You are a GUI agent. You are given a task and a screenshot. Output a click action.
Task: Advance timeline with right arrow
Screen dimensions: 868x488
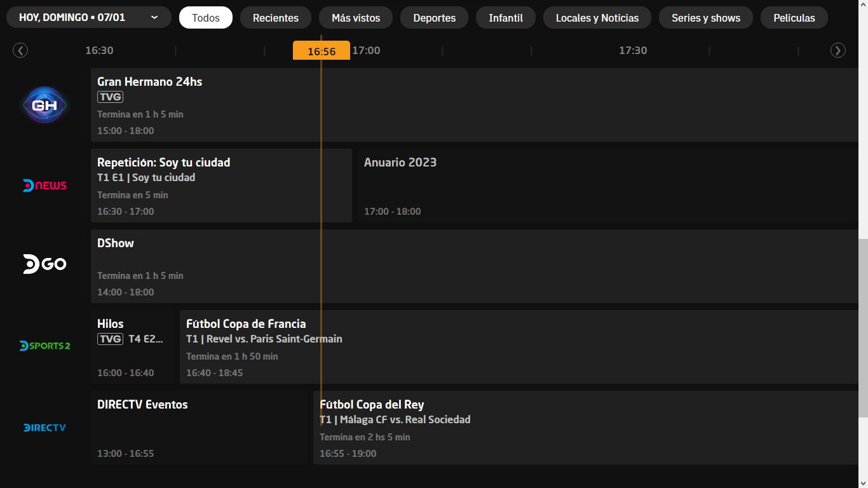click(x=838, y=50)
